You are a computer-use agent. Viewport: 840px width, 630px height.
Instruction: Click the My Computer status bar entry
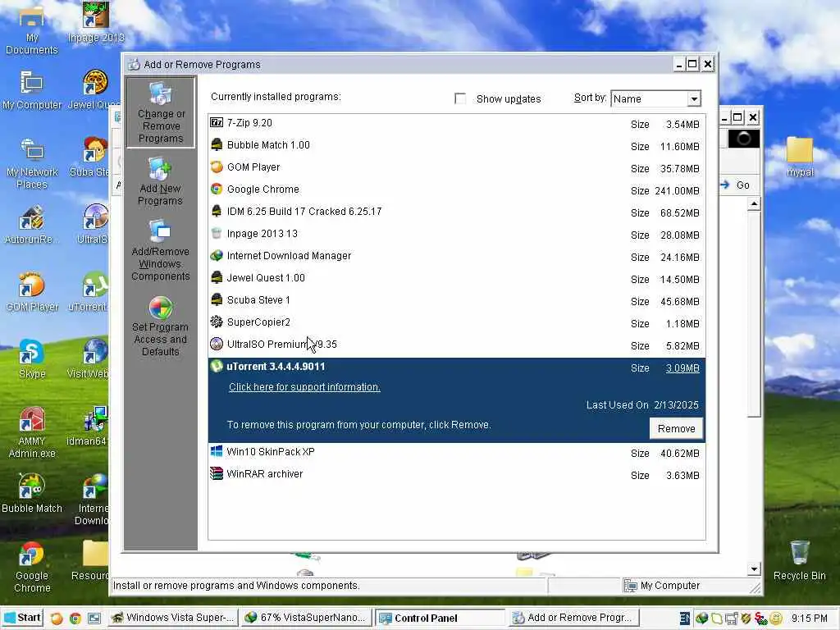[x=662, y=586]
